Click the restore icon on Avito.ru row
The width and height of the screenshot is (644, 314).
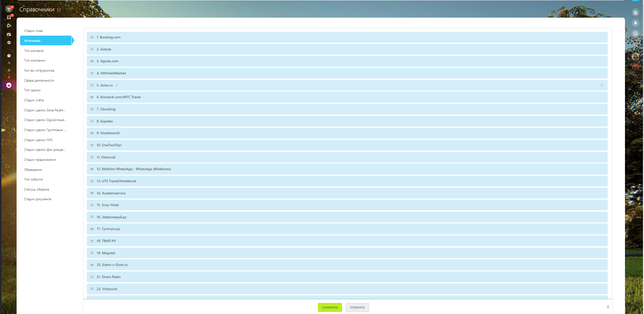click(x=602, y=85)
